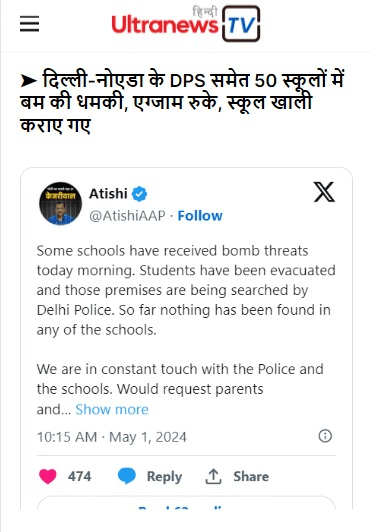The image size is (370, 532).
Task: Click the share upload arrow icon
Action: coord(213,476)
